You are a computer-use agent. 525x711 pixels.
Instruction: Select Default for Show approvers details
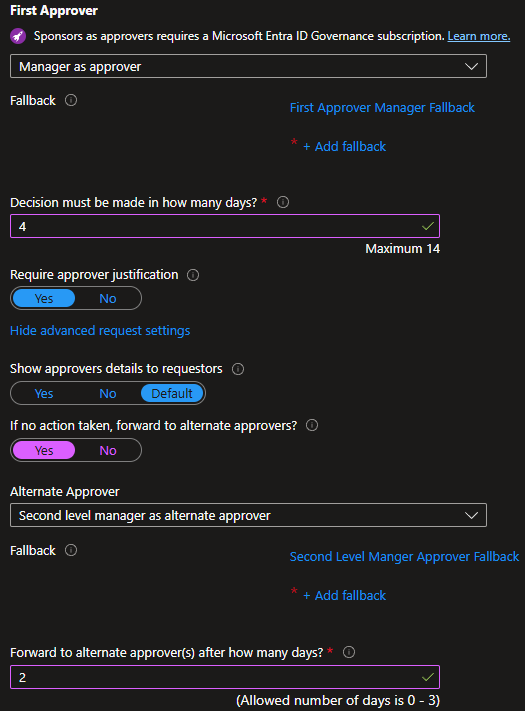tap(172, 393)
